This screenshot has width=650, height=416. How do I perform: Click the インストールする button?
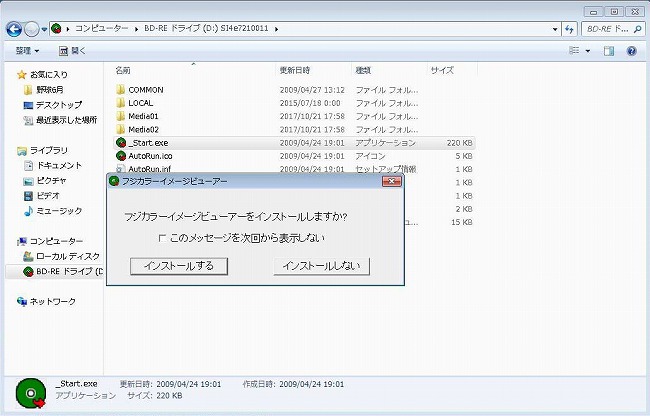click(179, 266)
